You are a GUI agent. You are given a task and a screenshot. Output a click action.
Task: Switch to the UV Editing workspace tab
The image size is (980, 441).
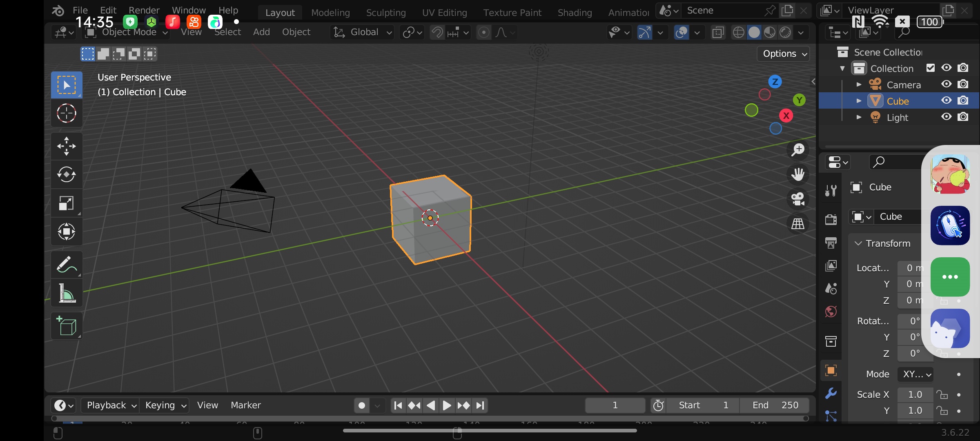click(x=444, y=13)
